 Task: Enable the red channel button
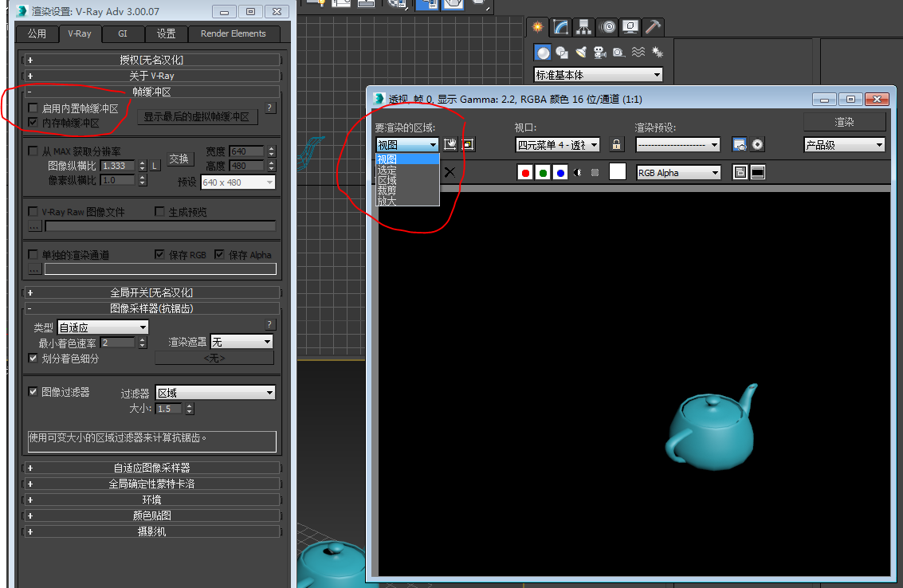pos(525,173)
